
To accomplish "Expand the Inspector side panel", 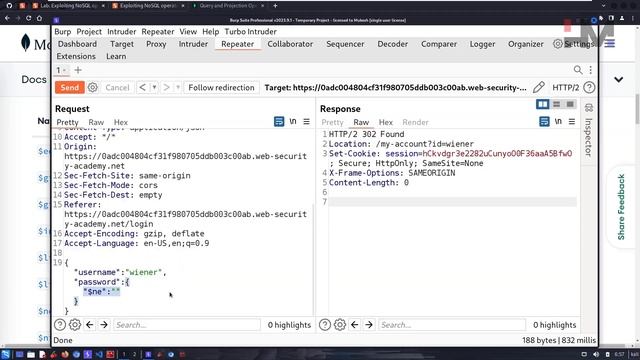I will click(x=588, y=137).
